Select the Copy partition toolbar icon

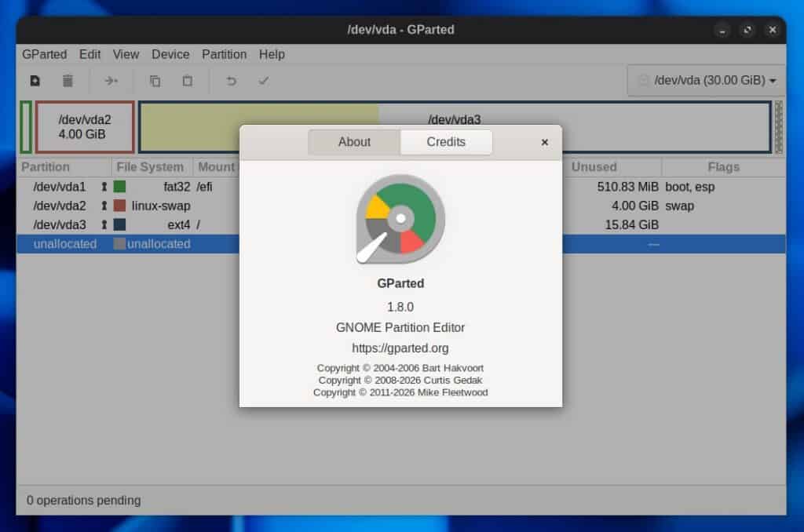tap(155, 80)
